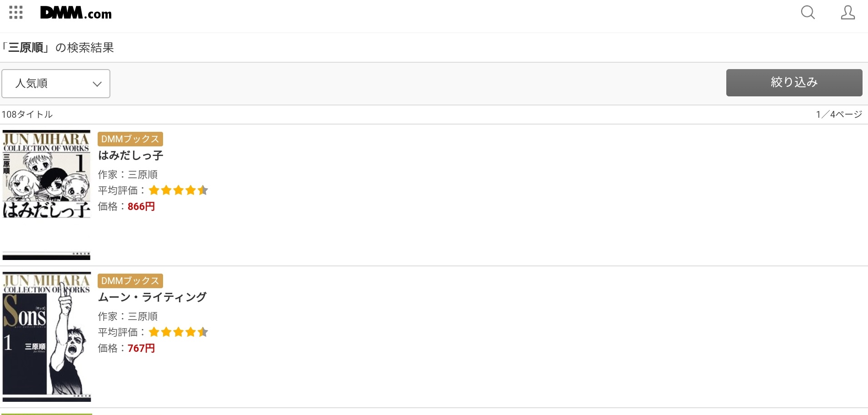Viewport: 868px width, 415px height.
Task: Click the 767円 price text
Action: (x=141, y=348)
